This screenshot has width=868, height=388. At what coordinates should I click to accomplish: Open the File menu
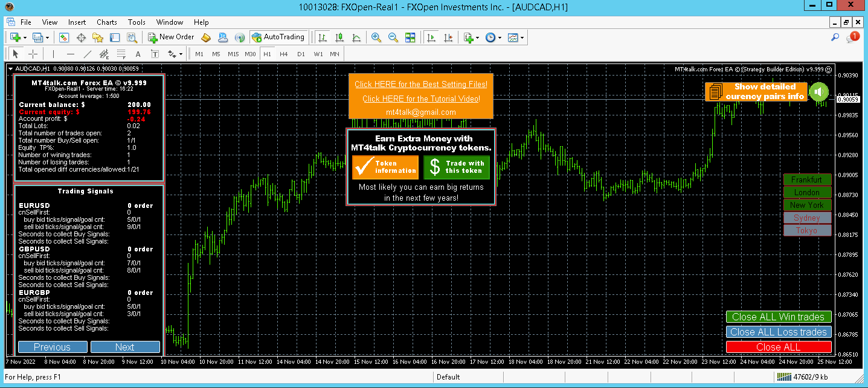point(26,22)
